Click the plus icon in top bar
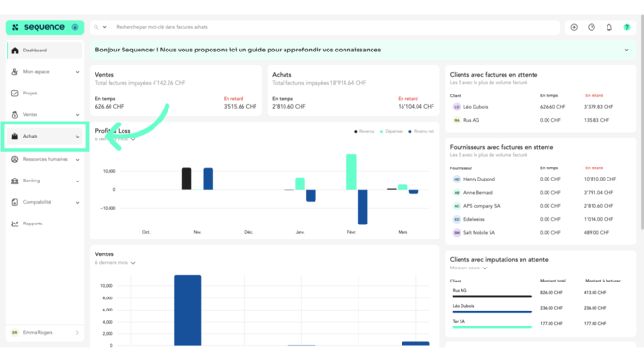This screenshot has height=362, width=644. [x=574, y=27]
